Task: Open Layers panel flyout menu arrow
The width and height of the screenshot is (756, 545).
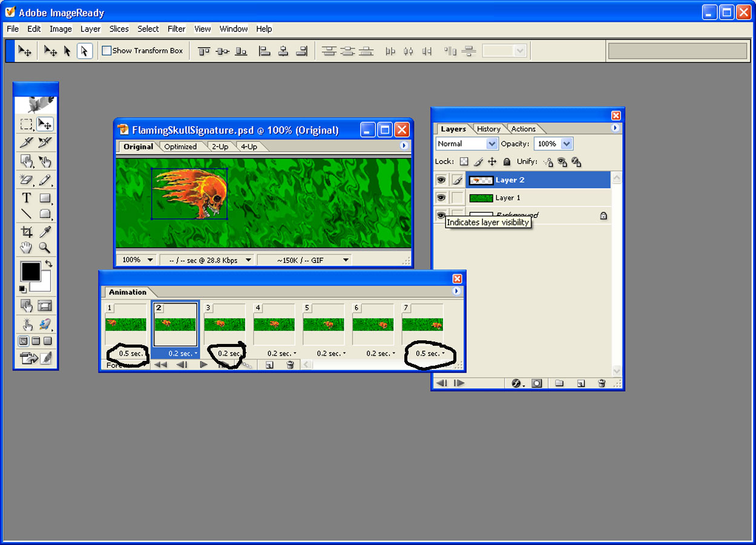Action: pos(616,128)
